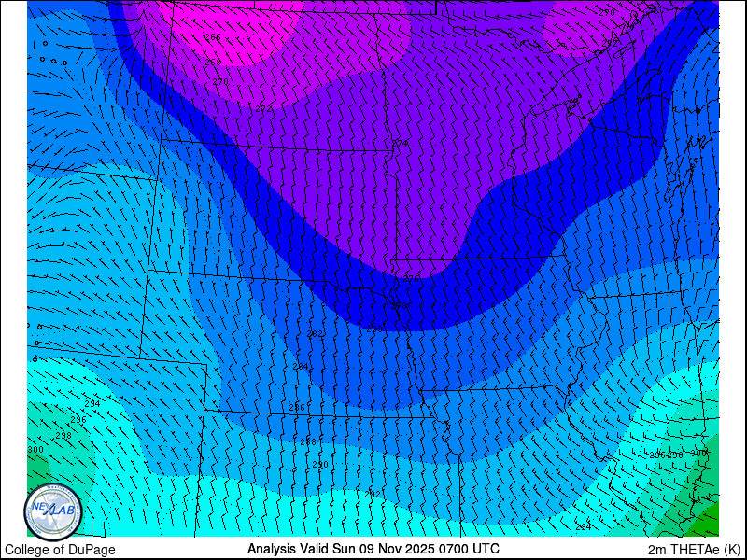
Task: Click the NEXLAB logo
Action: (53, 512)
